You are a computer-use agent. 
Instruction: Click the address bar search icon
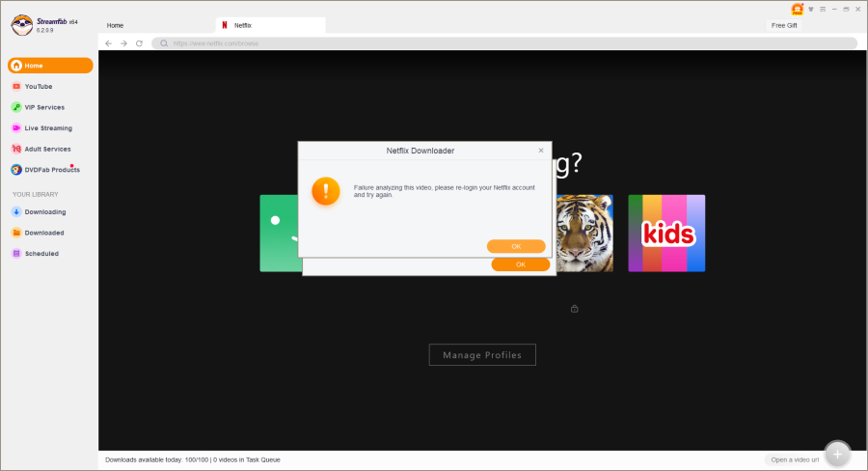coord(164,43)
